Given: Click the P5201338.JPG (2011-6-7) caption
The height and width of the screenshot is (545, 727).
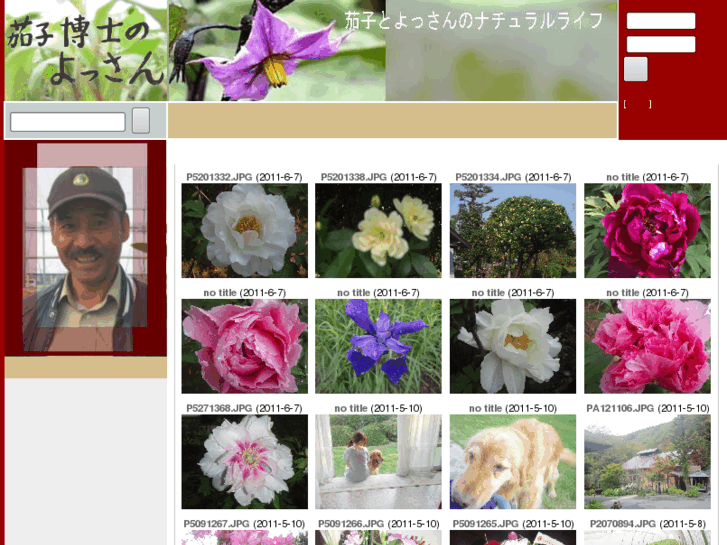Looking at the screenshot, I should 378,177.
